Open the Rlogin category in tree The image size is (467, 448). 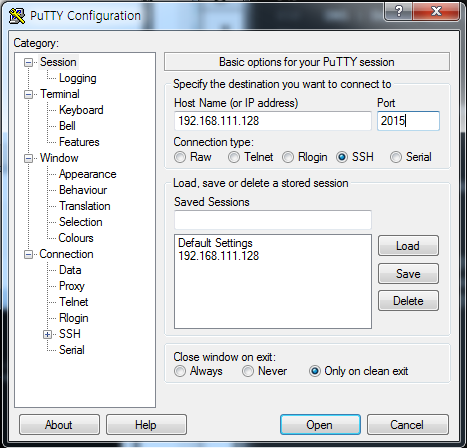point(74,318)
